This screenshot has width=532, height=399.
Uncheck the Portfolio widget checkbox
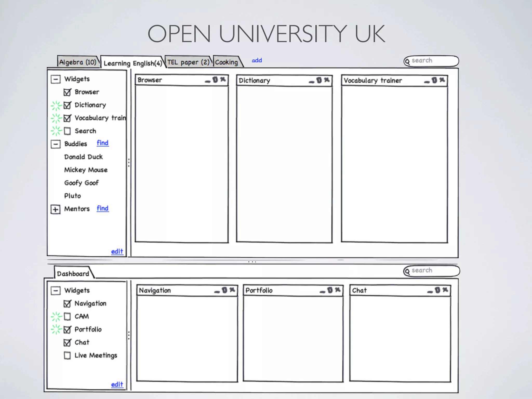pyautogui.click(x=67, y=330)
